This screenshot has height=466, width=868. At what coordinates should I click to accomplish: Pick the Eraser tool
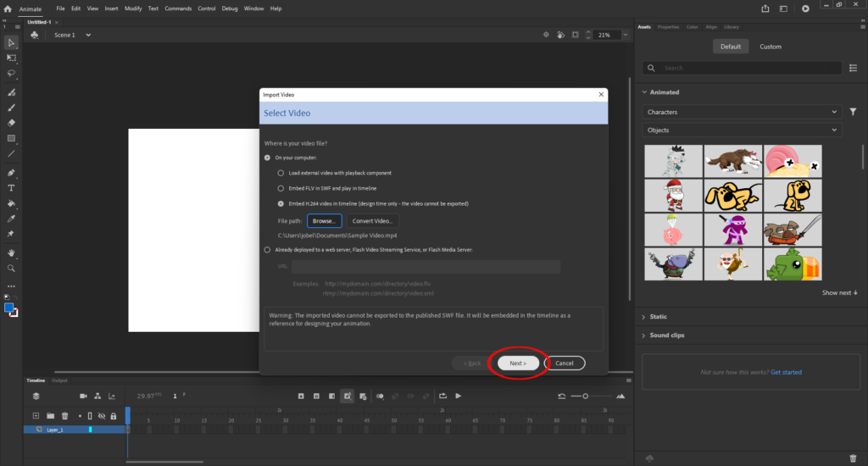pyautogui.click(x=11, y=123)
